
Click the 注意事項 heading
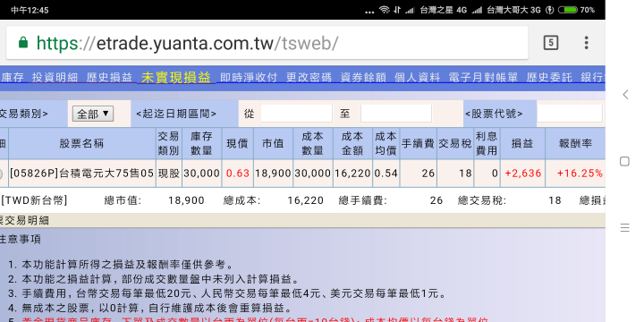pyautogui.click(x=21, y=239)
